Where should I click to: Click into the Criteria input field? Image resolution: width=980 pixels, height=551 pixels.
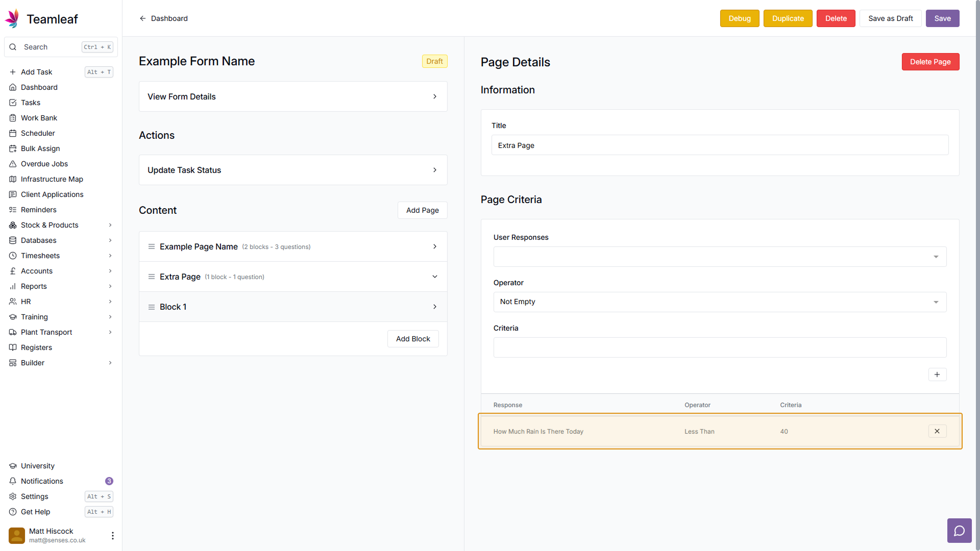tap(720, 347)
